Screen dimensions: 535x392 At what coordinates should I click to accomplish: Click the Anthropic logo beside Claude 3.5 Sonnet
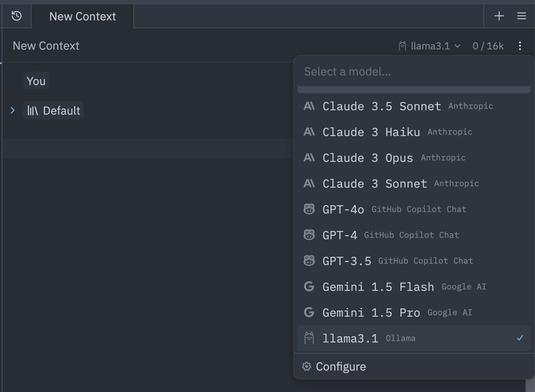pos(309,106)
